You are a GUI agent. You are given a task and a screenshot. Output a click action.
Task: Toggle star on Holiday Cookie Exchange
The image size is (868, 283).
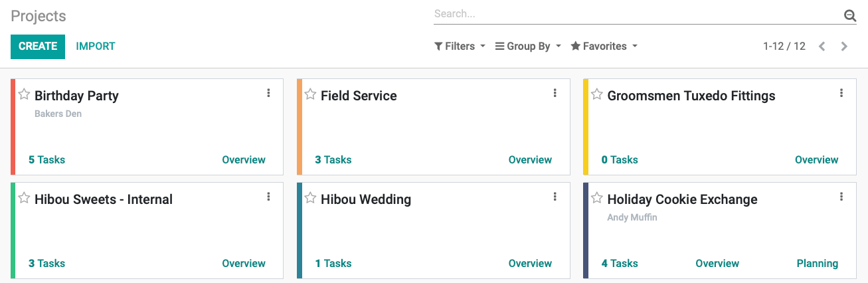tap(597, 198)
